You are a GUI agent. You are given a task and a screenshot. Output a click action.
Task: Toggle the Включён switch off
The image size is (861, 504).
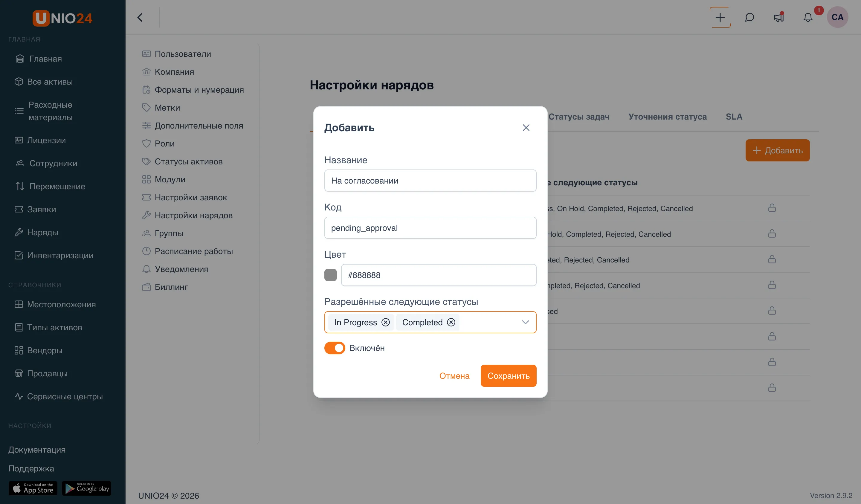pyautogui.click(x=335, y=348)
